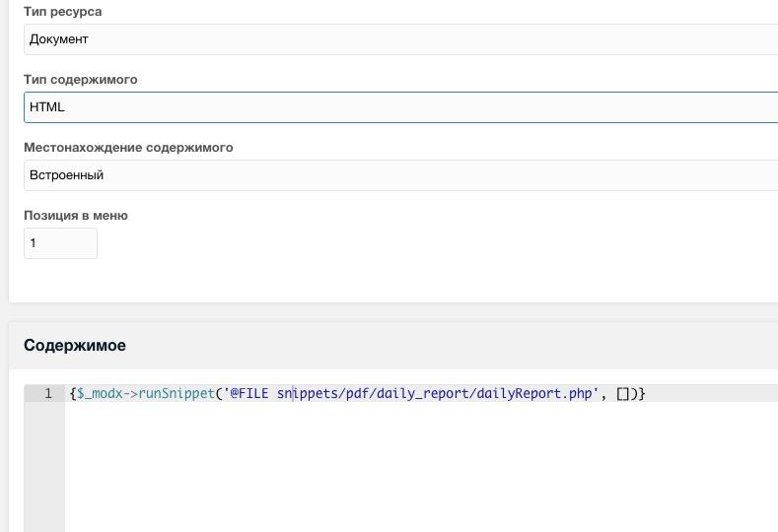Click the Местонахождение содержимого label
The height and width of the screenshot is (532, 778).
pyautogui.click(x=128, y=148)
